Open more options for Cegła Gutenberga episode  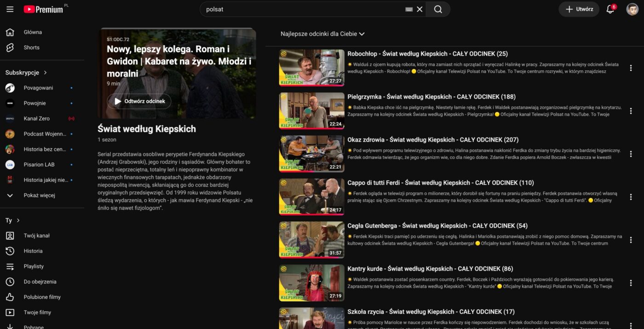coord(631,240)
